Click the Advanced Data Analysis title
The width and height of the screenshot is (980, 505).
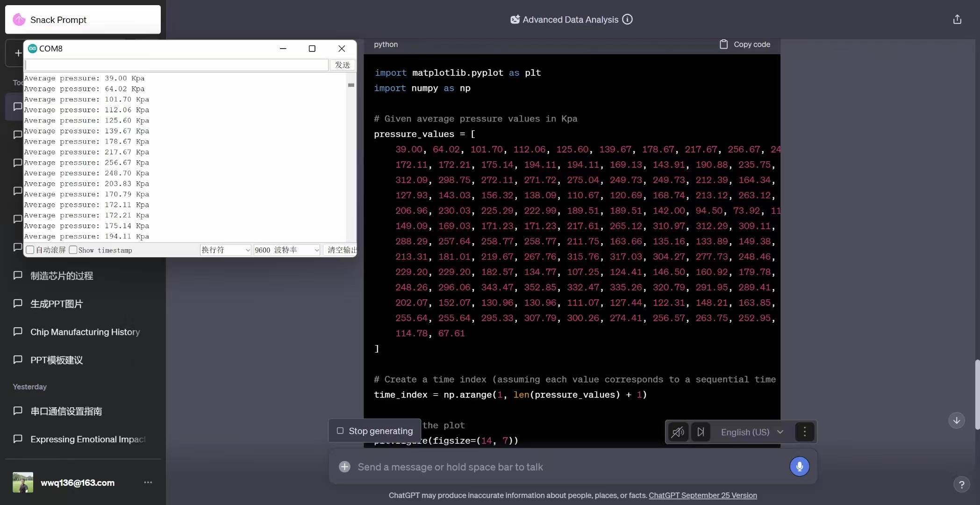click(570, 20)
